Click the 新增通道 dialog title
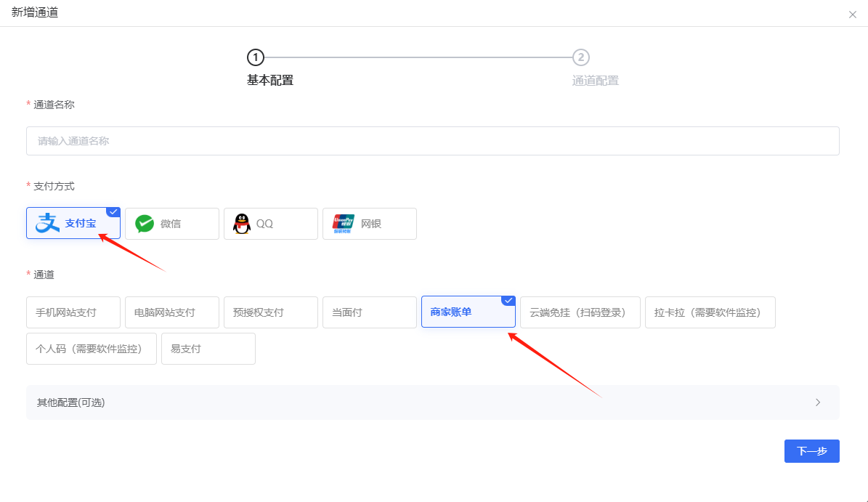This screenshot has width=868, height=502. (35, 12)
